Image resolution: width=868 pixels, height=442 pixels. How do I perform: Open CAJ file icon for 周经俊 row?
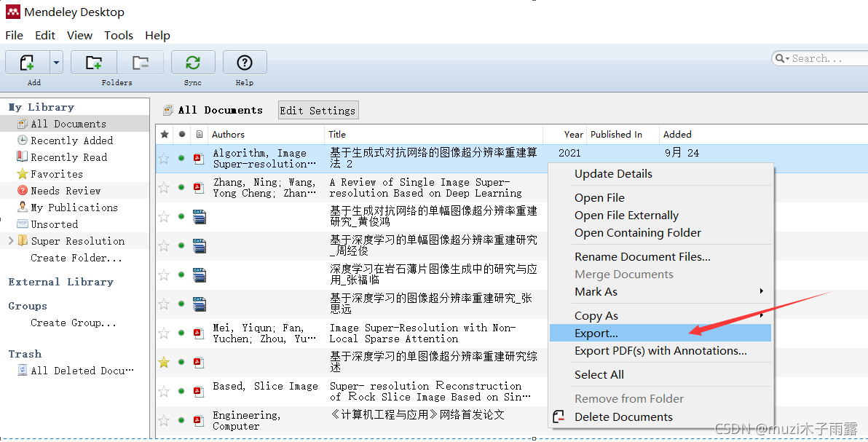coord(200,245)
